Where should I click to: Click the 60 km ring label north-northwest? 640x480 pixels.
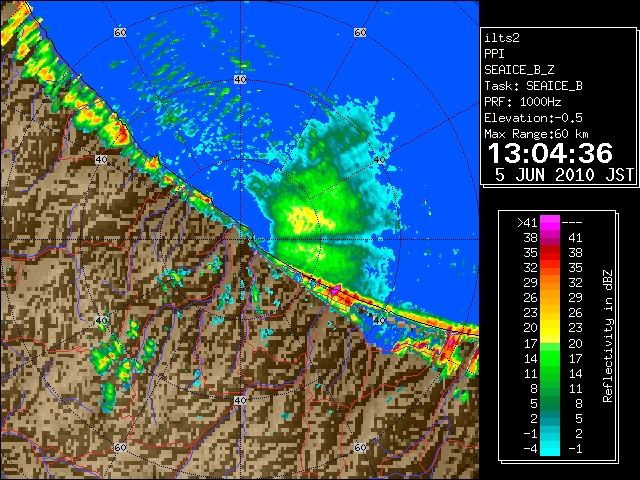tap(120, 32)
